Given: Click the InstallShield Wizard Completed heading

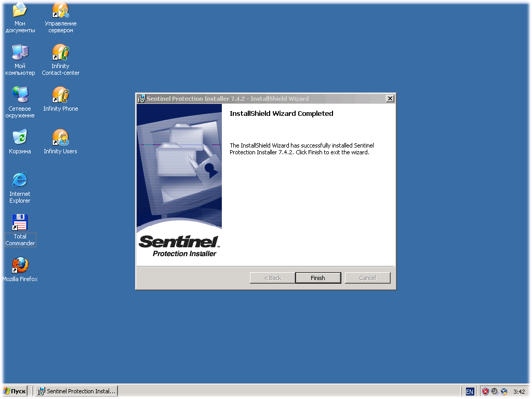Looking at the screenshot, I should [281, 113].
